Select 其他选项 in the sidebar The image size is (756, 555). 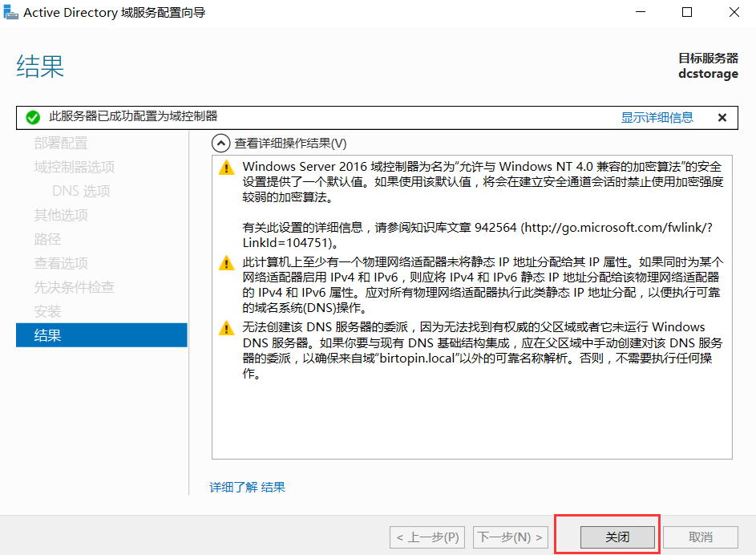click(x=61, y=215)
